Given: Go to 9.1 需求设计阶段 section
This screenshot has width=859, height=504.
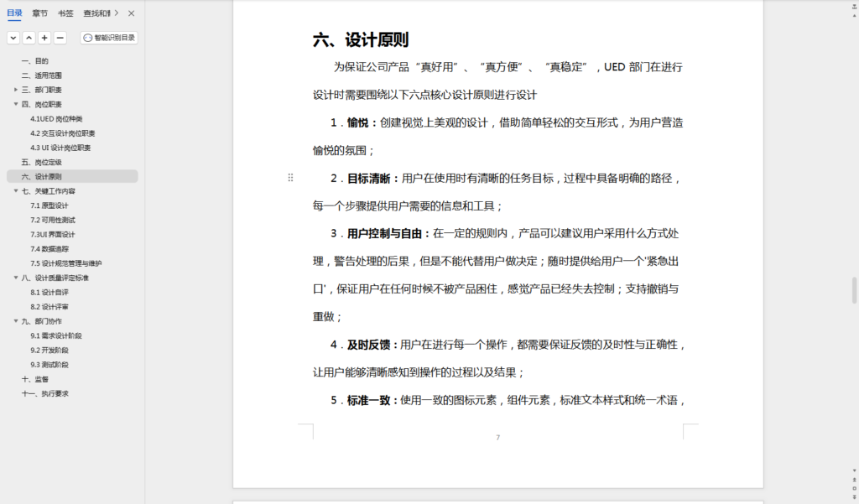Looking at the screenshot, I should 56,335.
